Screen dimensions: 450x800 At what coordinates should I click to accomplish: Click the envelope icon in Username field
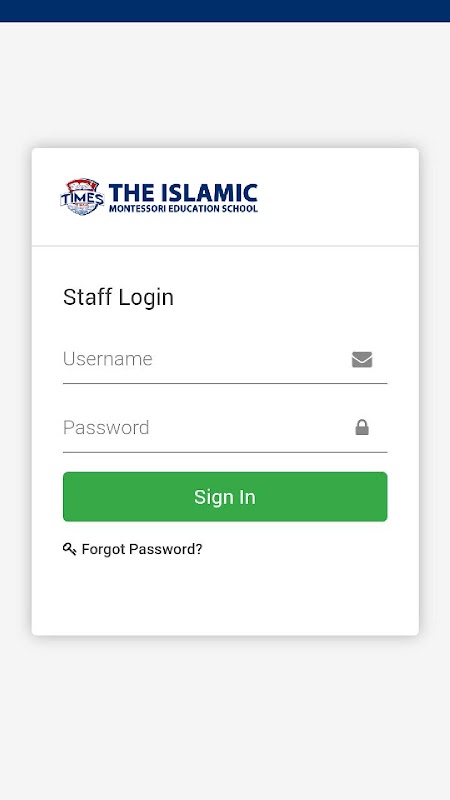tap(362, 360)
